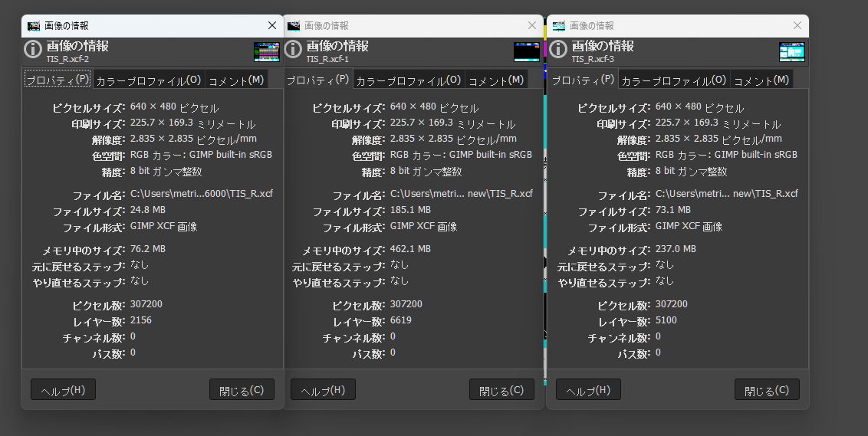Viewport: 868px width, 436px height.
Task: Open the カラープロファイル(O) tab in the TIS_R.xcf-2 dialog
Action: point(149,80)
